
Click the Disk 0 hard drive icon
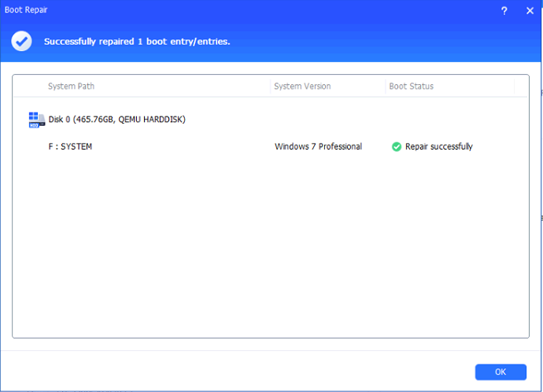click(x=35, y=120)
